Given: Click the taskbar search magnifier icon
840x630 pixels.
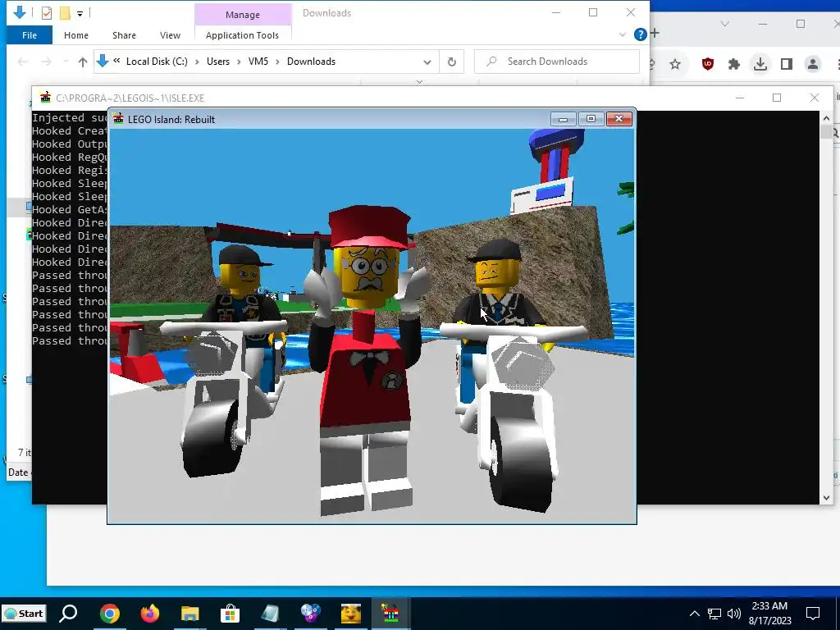Looking at the screenshot, I should pos(68,614).
